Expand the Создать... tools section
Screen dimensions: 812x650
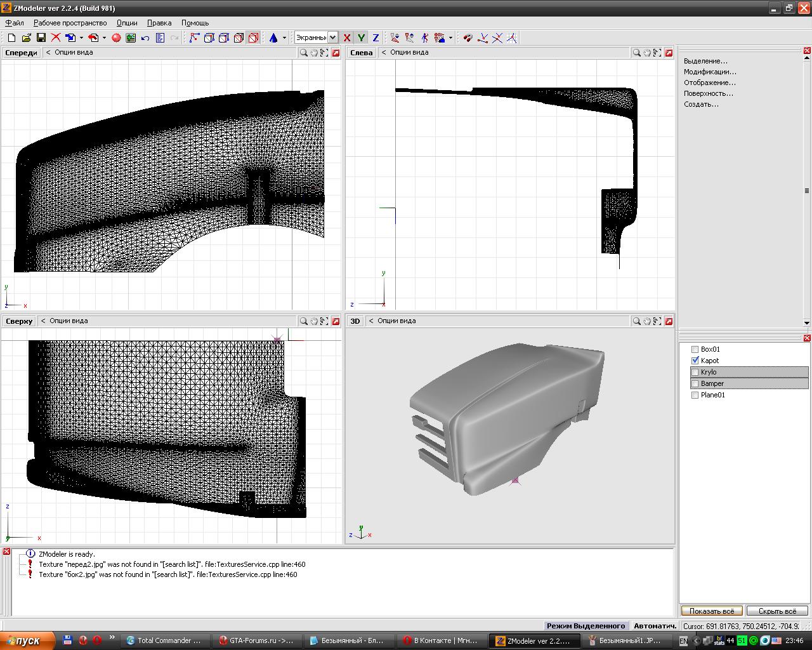pos(701,104)
